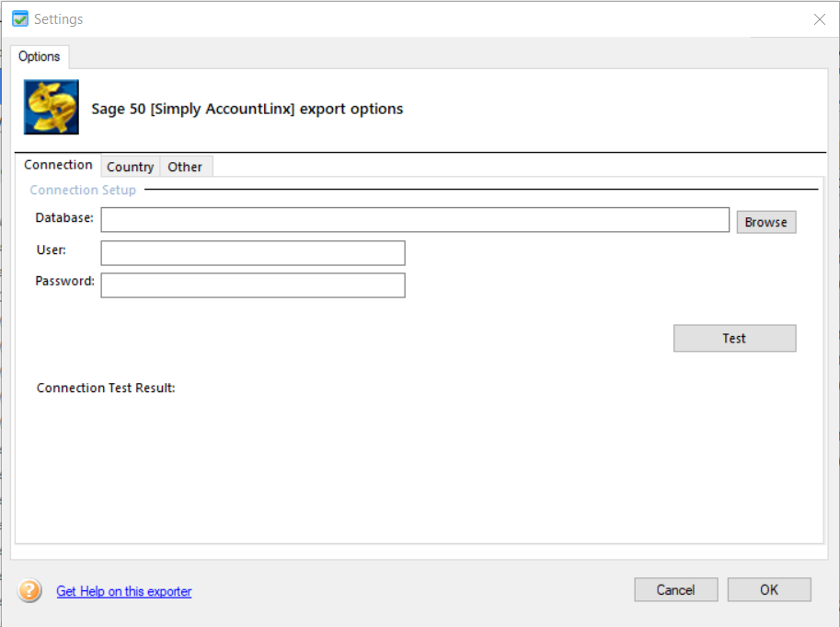840x627 pixels.
Task: Click the Settings window checkmark icon
Action: point(20,19)
